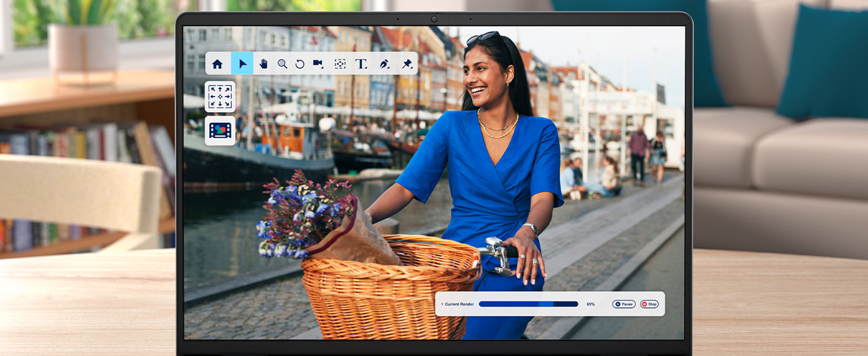Click the Current Render label
The height and width of the screenshot is (356, 868).
click(x=459, y=304)
